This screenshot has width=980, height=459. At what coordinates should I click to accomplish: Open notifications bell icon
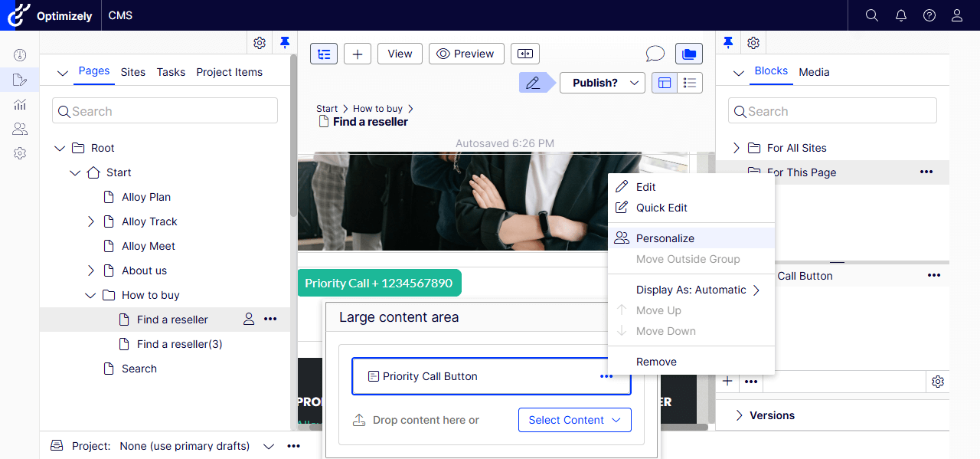tap(900, 15)
